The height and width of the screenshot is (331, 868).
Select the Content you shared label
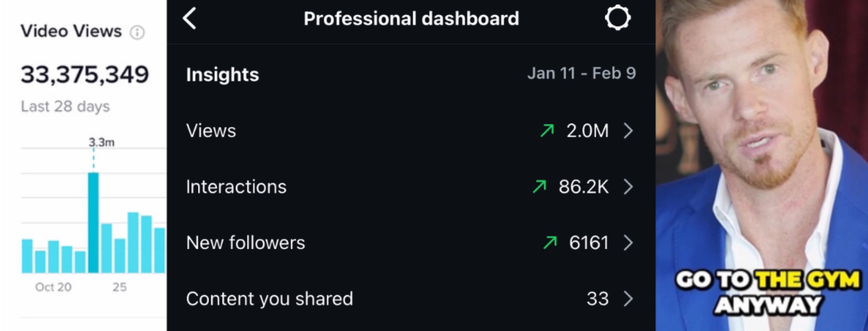click(269, 299)
